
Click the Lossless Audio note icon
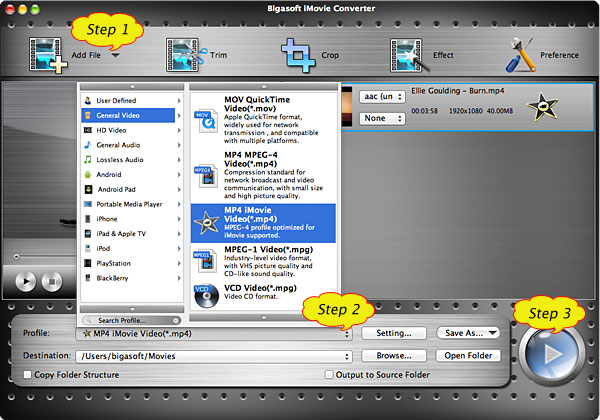pyautogui.click(x=88, y=160)
